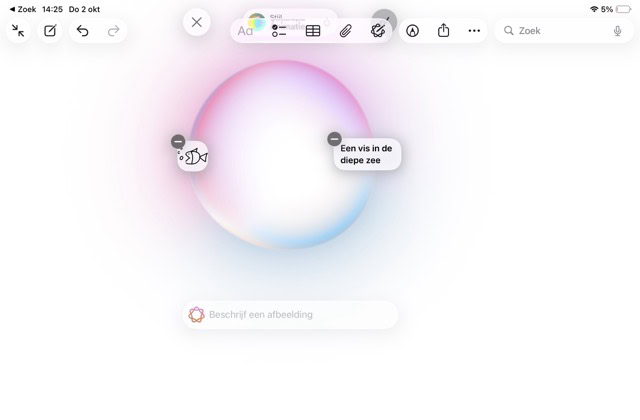Screen dimensions: 640x420
Task: Open the Apple Intelligence writing tools icon
Action: click(x=377, y=31)
